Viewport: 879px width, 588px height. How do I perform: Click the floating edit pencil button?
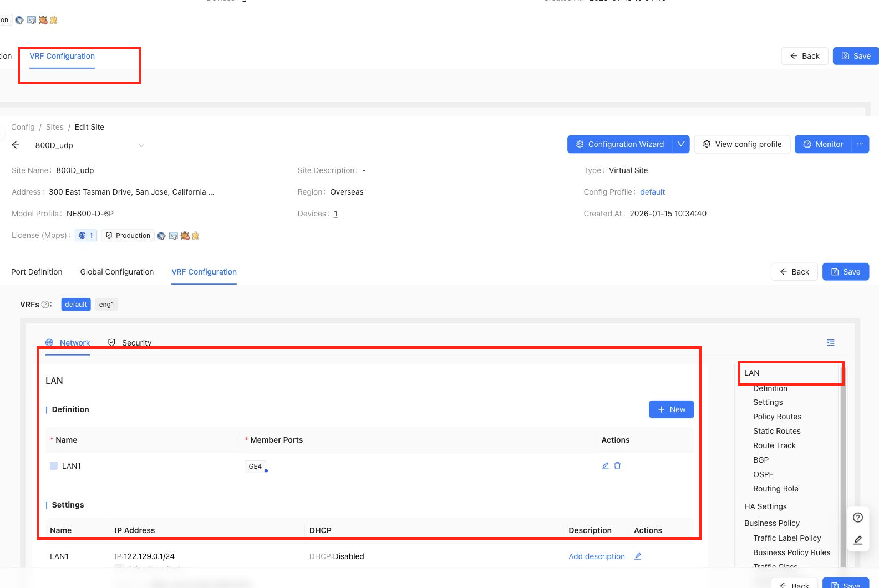point(858,540)
